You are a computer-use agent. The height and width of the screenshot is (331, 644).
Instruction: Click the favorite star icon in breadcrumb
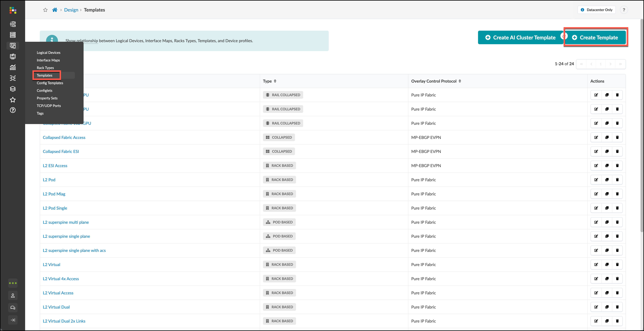click(45, 10)
